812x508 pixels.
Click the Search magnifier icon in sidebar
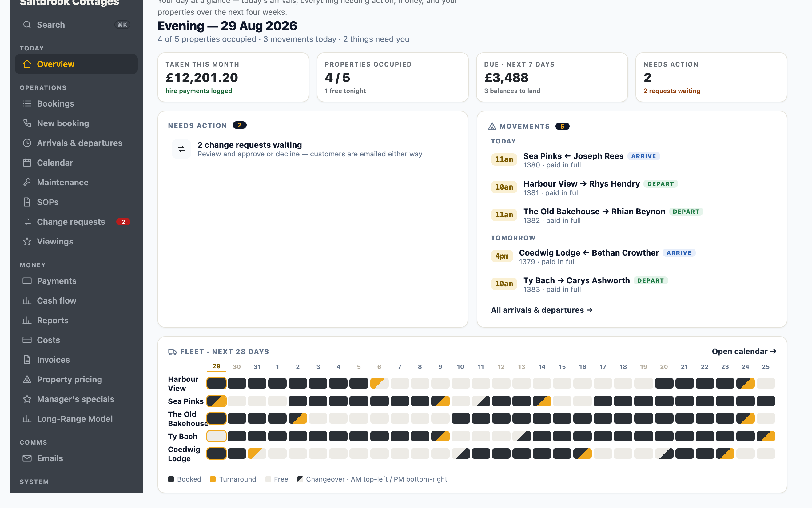[x=27, y=25]
